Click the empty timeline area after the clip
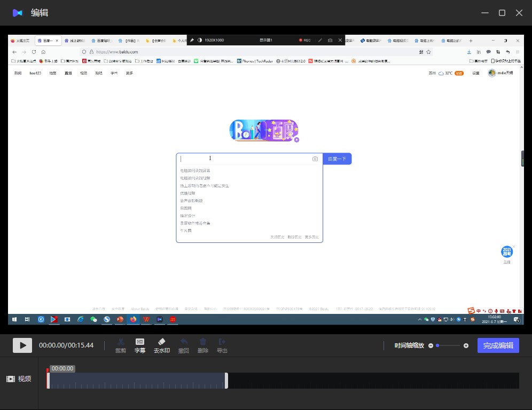 (x=373, y=381)
